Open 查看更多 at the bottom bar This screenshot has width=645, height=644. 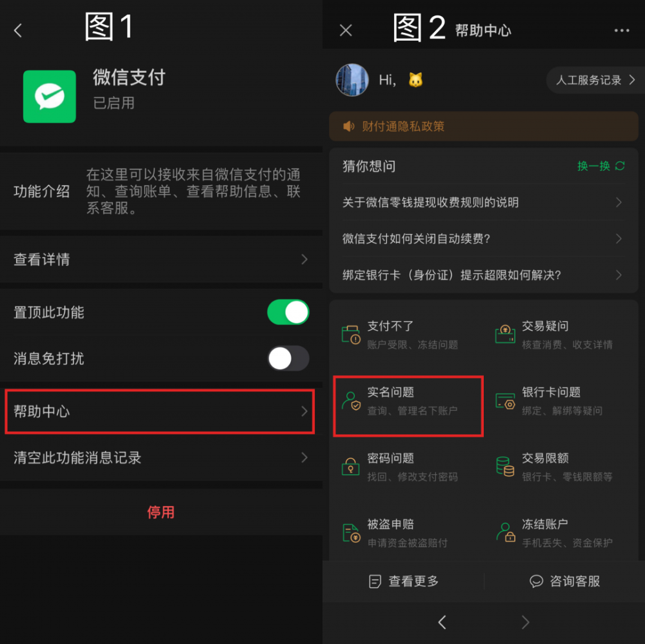404,581
